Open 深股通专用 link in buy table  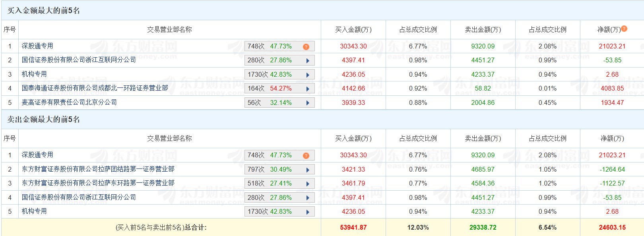(37, 46)
